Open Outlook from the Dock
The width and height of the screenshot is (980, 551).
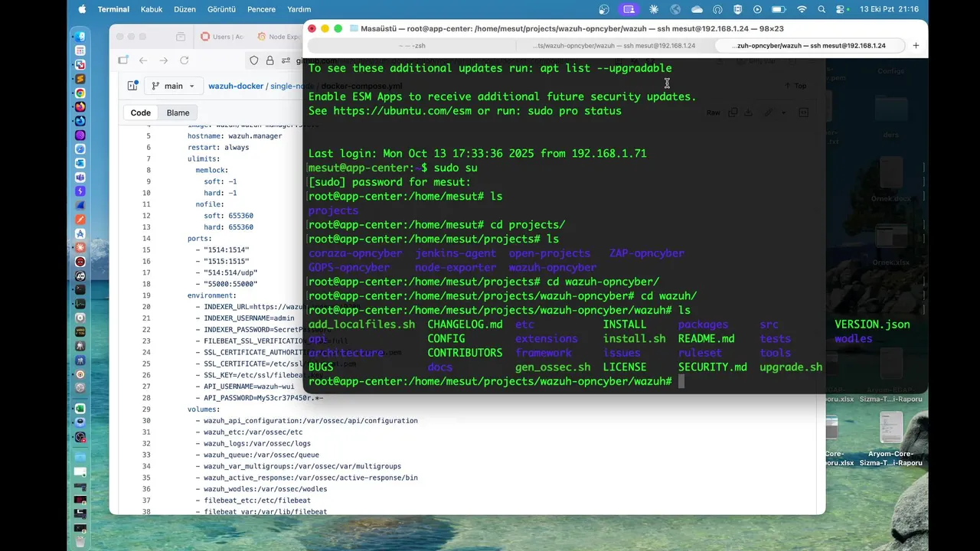pyautogui.click(x=80, y=163)
